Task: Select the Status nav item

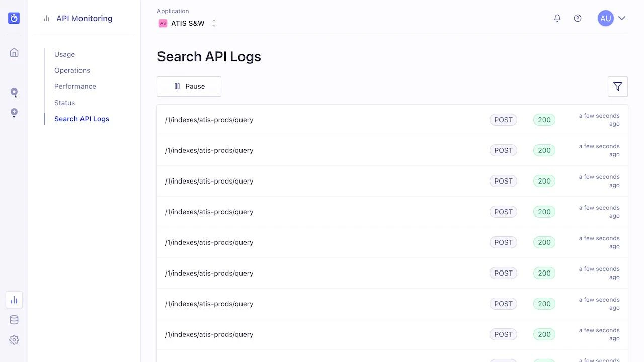Action: tap(64, 103)
